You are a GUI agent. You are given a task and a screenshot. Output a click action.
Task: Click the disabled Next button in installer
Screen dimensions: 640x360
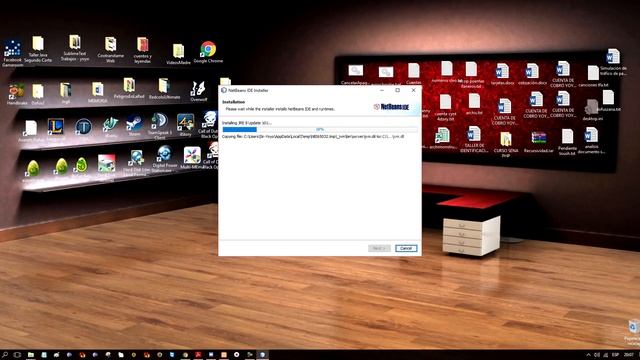click(379, 248)
